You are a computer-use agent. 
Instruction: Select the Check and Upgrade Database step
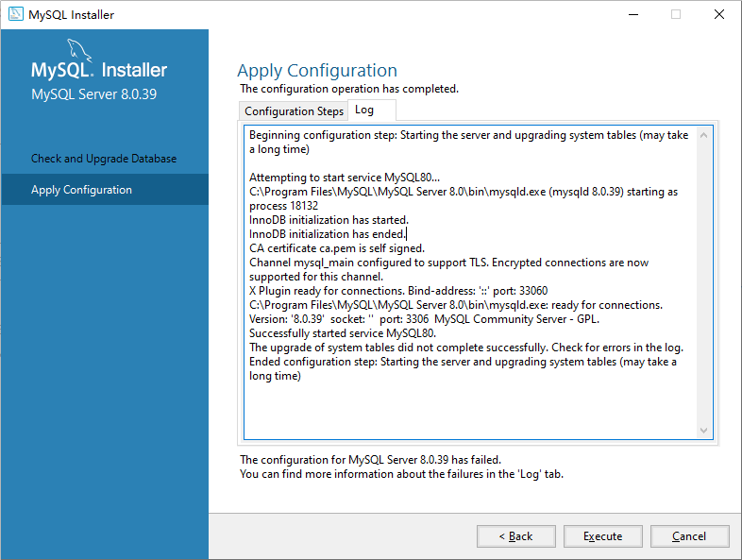point(104,159)
